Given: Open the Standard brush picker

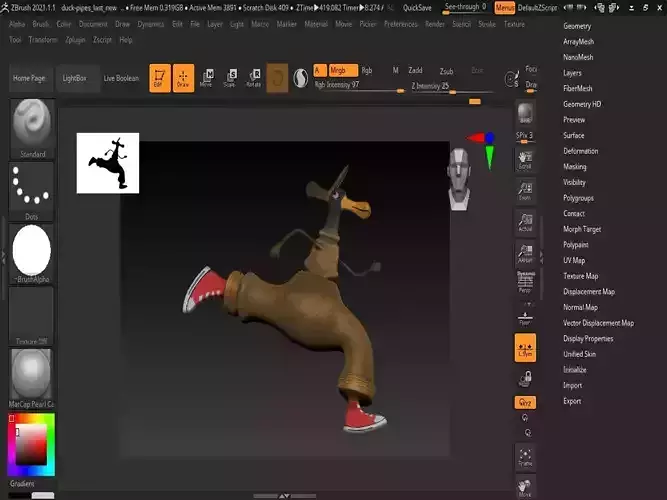Looking at the screenshot, I should (32, 129).
